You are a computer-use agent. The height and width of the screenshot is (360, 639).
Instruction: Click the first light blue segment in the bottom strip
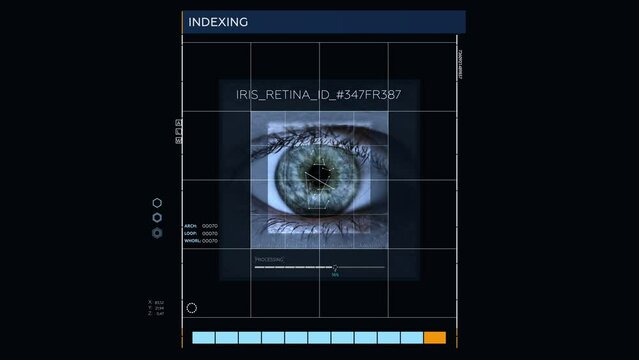tap(203, 338)
